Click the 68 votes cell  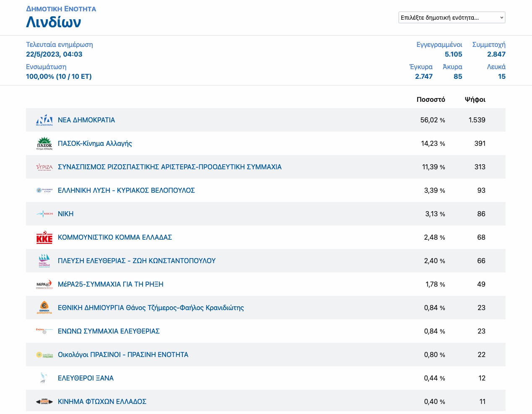click(x=481, y=237)
